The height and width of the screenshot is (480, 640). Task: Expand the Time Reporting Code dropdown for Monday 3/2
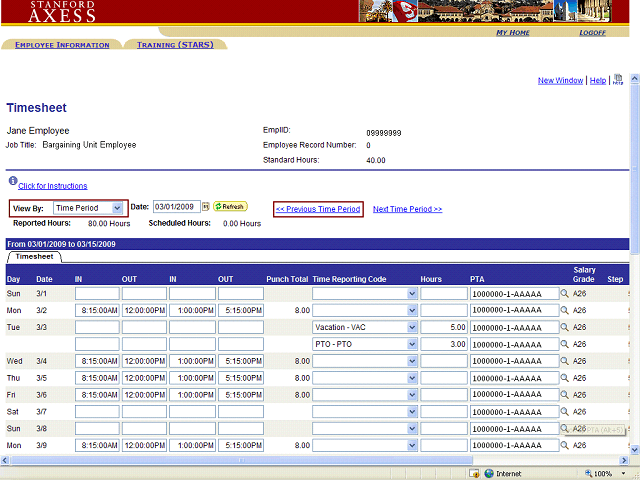coord(411,311)
